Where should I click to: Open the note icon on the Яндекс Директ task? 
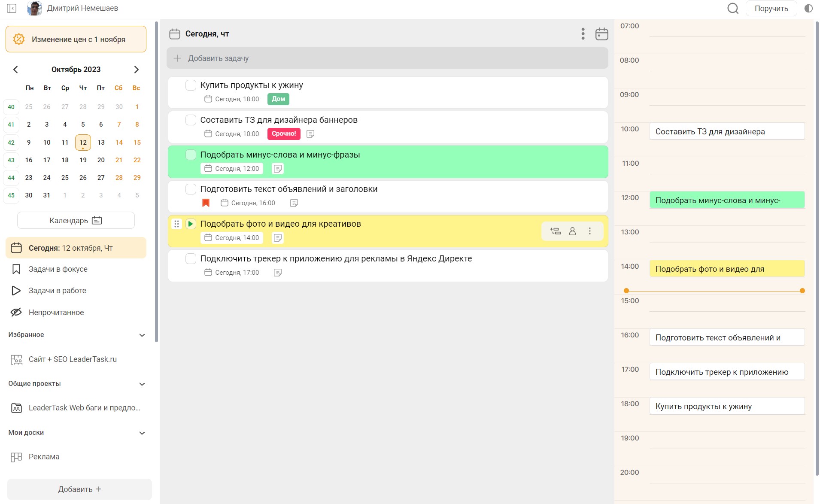click(278, 273)
